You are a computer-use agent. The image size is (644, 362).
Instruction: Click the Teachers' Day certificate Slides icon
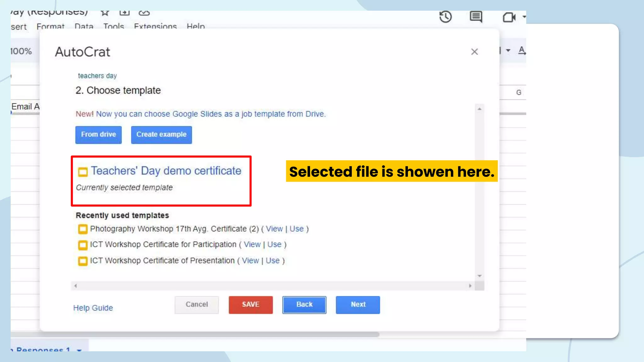coord(83,172)
